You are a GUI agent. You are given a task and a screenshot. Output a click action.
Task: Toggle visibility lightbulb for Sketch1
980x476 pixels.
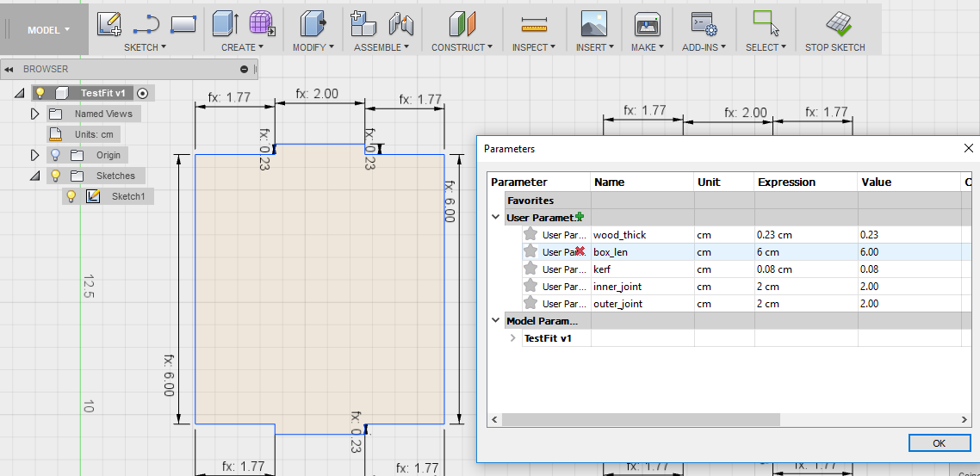tap(71, 196)
